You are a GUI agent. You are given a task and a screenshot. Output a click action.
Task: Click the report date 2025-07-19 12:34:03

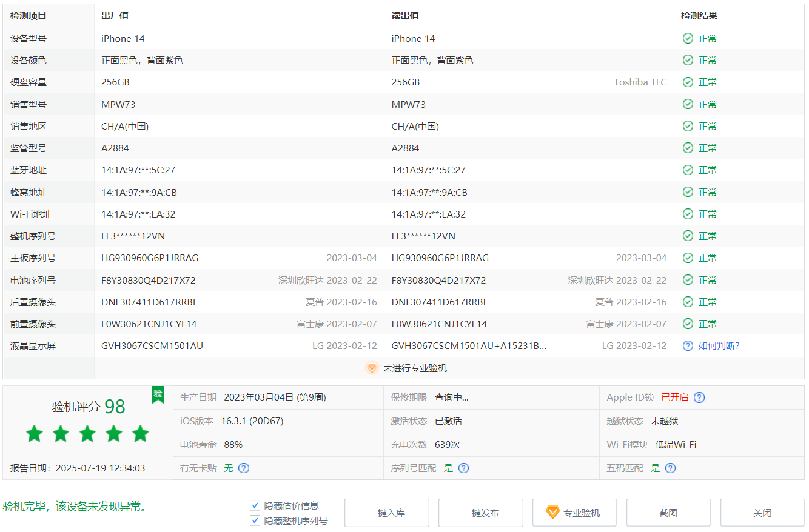pos(100,468)
